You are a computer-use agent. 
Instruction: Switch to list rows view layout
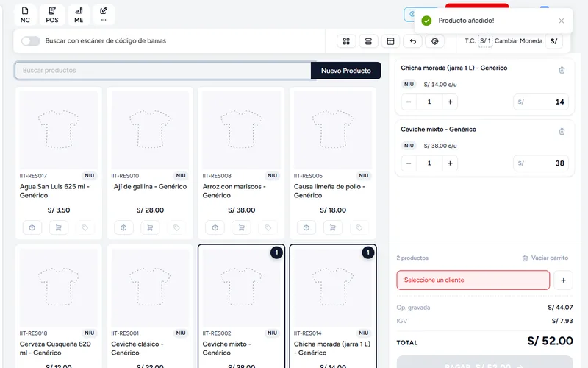tap(368, 41)
